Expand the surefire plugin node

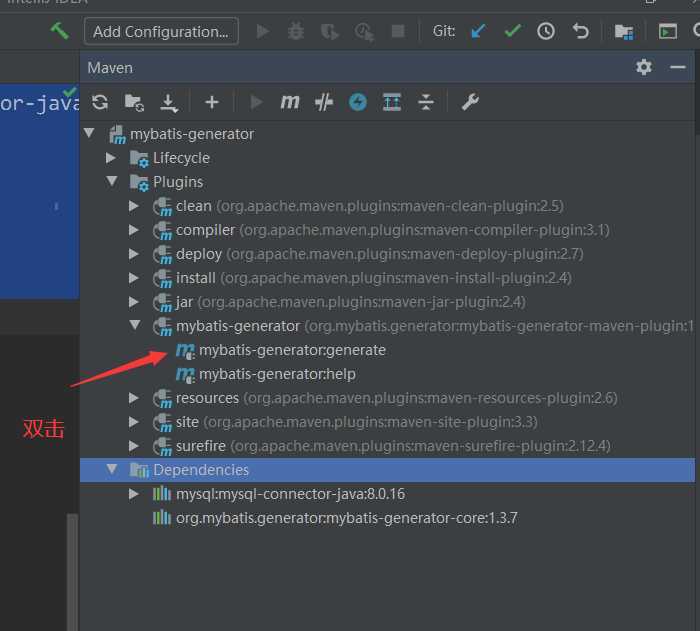133,446
